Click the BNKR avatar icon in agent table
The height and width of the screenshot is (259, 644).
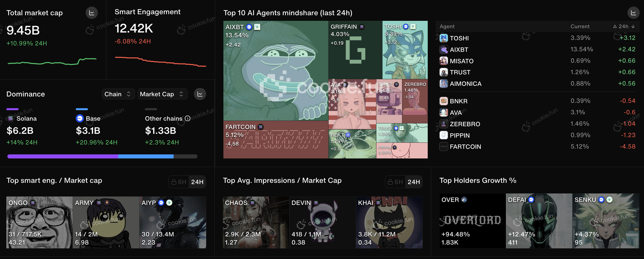pyautogui.click(x=443, y=101)
